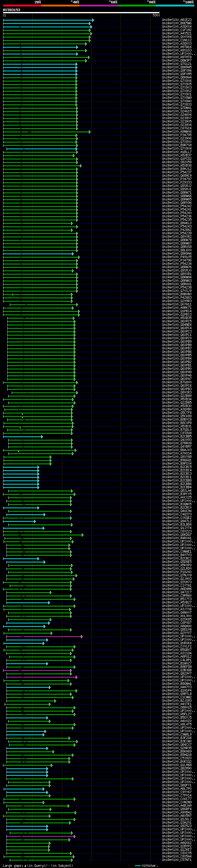This screenshot has width=197, height=868.
Task: Select hit label UniRef100_Q6XPC5
Action: [177, 321]
